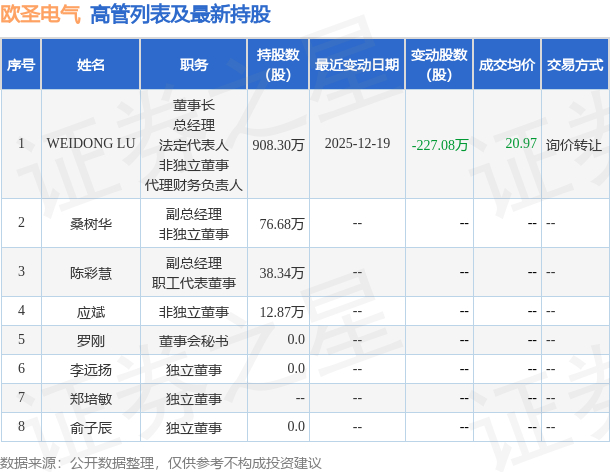Click the name 罗刚
610x472 pixels.
pos(91,341)
